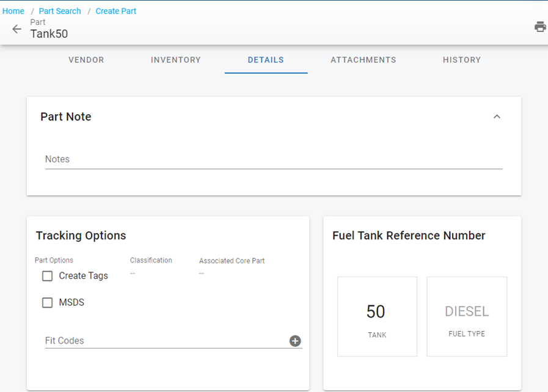Go back using the left arrow icon

(x=16, y=29)
